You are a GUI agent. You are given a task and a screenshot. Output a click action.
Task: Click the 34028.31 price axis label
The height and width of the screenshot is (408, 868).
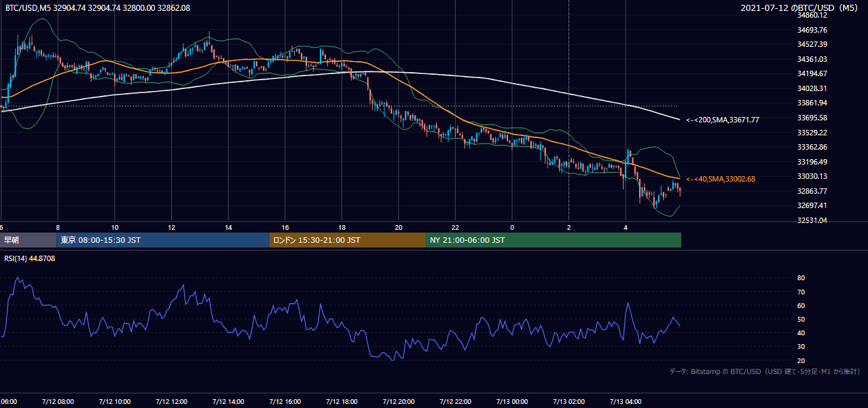[x=812, y=88]
